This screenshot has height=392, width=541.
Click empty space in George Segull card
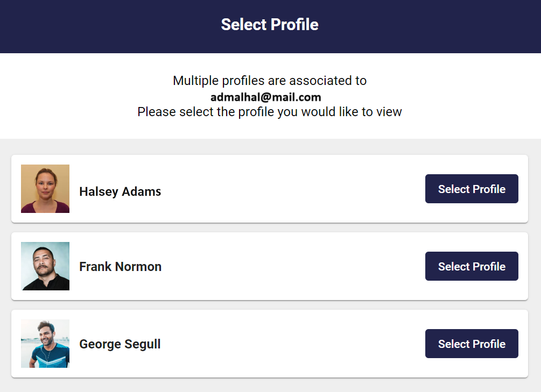293,344
